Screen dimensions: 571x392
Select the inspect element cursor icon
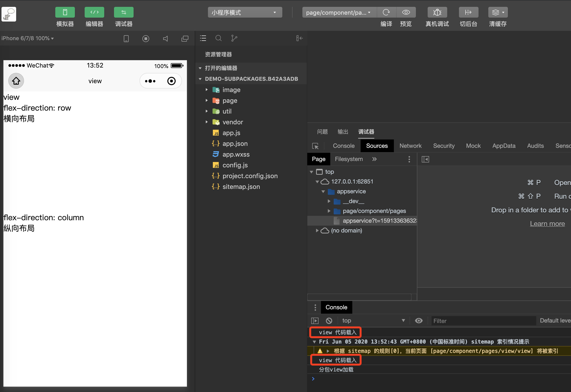coord(315,146)
